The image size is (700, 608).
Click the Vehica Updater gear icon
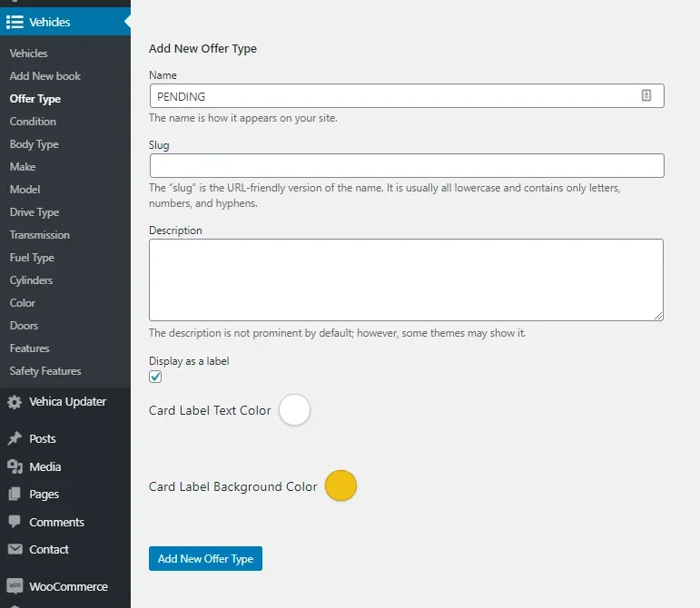[15, 402]
